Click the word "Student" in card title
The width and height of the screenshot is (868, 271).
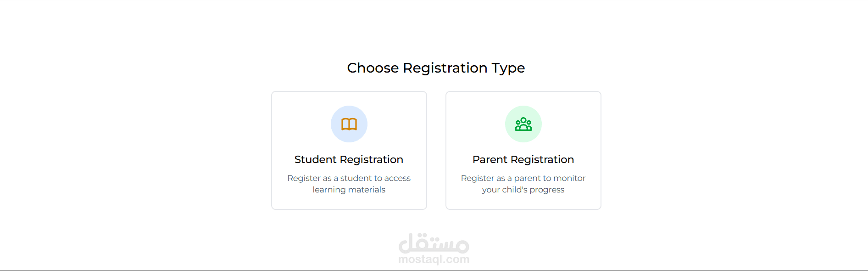tap(315, 159)
